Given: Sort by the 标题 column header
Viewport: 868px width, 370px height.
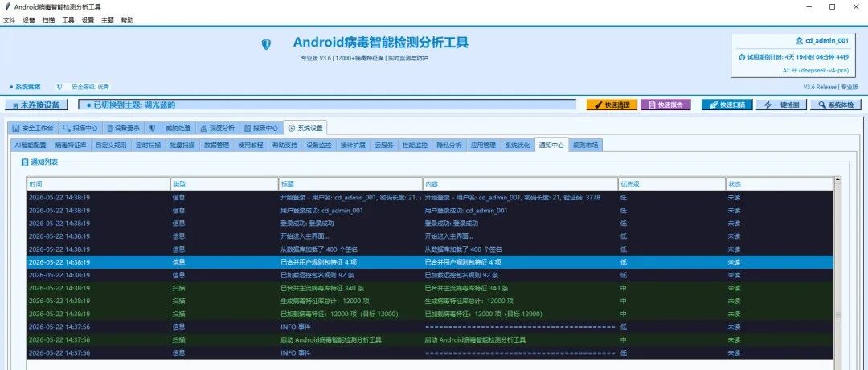Looking at the screenshot, I should click(350, 184).
